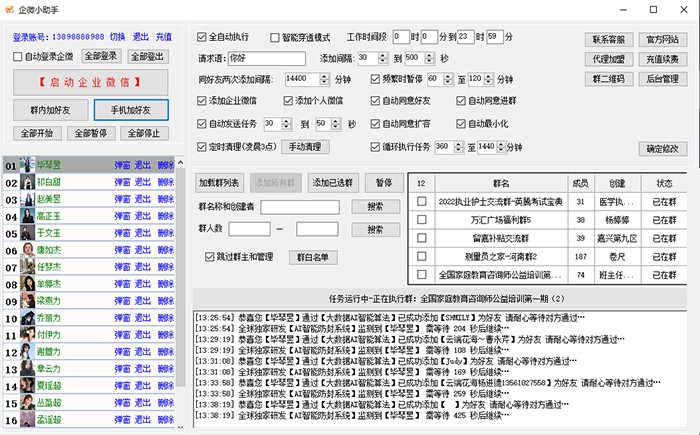Open 后台管理 button

[x=662, y=79]
